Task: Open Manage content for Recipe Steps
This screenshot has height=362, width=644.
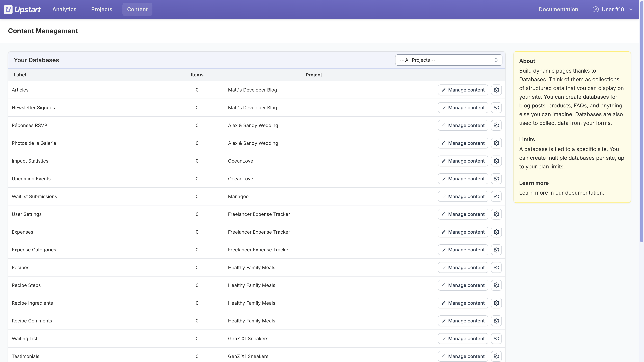Action: (463, 285)
